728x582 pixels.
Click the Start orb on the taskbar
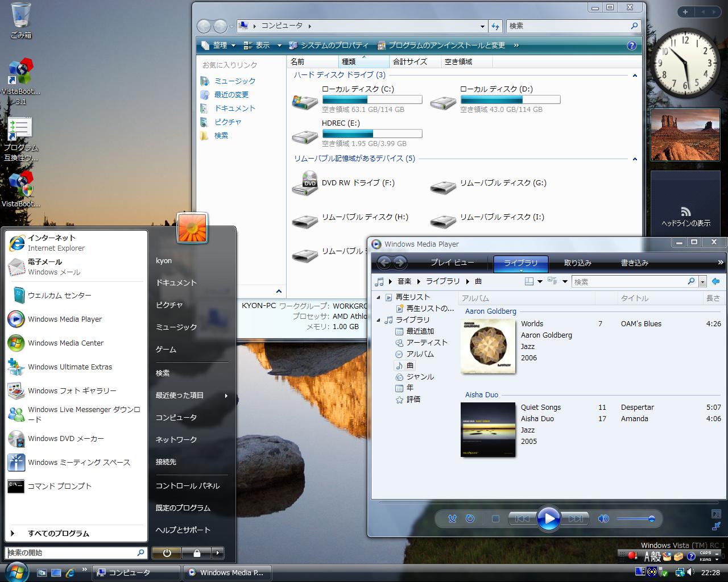16,571
